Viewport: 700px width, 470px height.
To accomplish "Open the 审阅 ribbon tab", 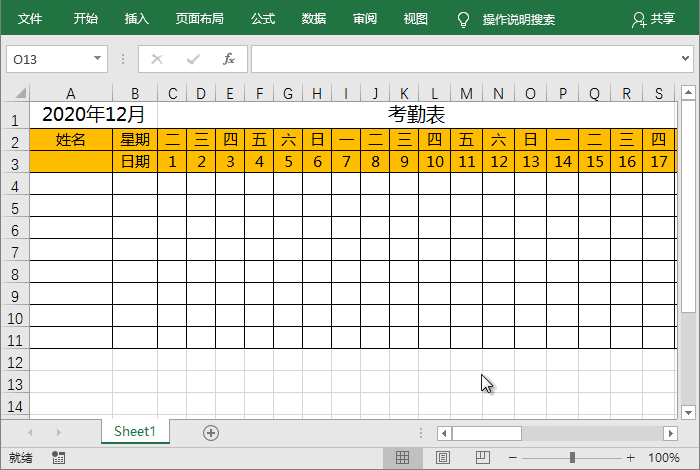I will tap(365, 19).
